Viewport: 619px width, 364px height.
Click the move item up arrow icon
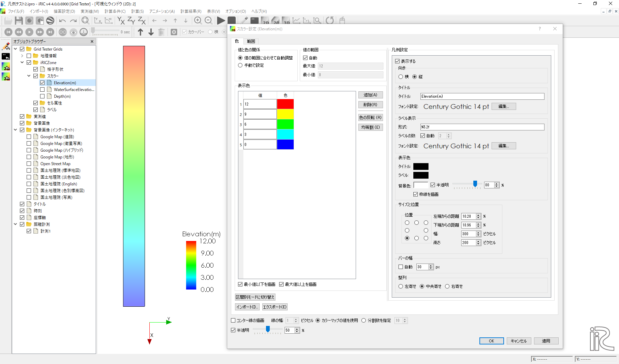[x=141, y=32]
